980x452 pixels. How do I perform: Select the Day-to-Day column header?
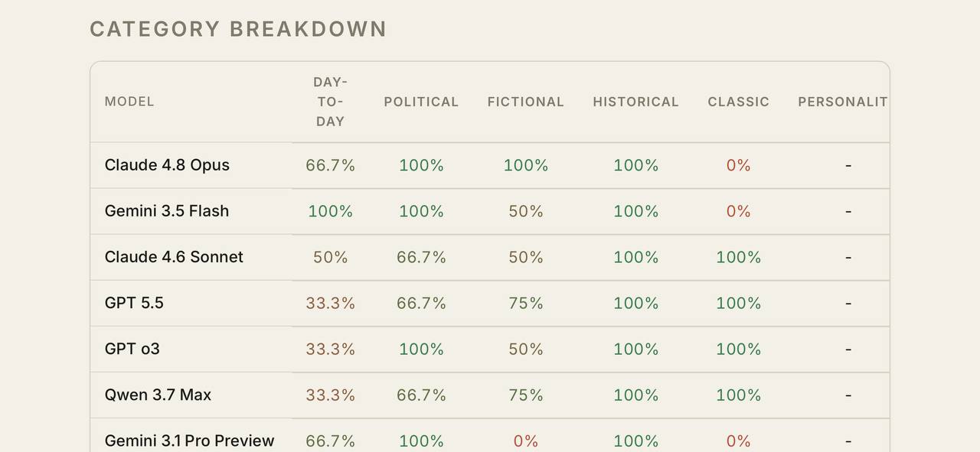pyautogui.click(x=330, y=102)
